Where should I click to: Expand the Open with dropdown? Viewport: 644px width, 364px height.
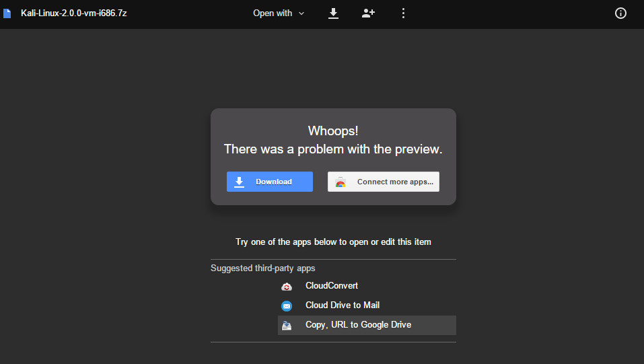[279, 13]
